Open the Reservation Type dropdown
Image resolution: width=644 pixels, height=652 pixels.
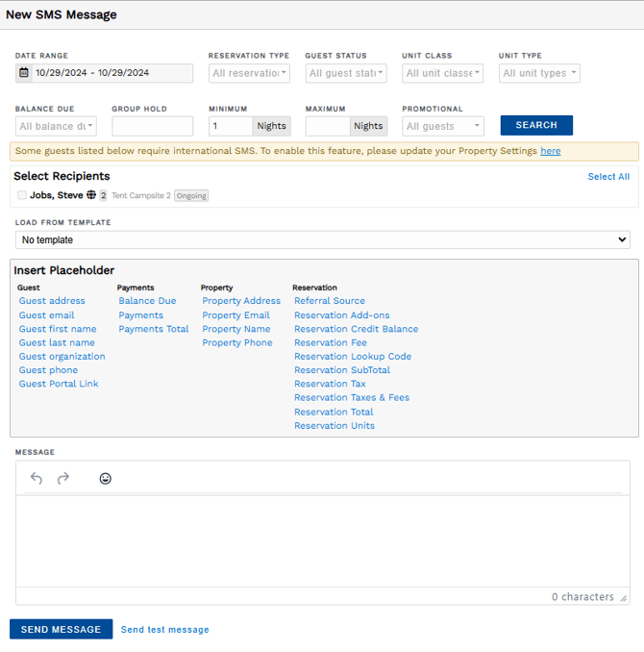pyautogui.click(x=249, y=73)
